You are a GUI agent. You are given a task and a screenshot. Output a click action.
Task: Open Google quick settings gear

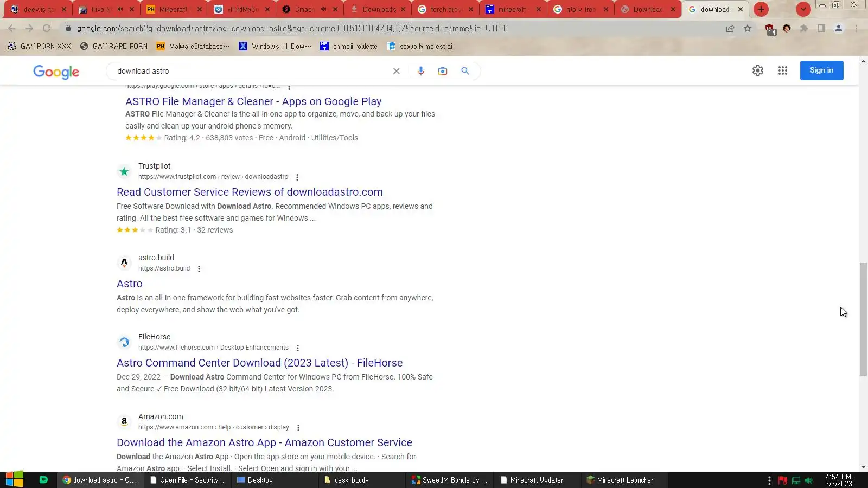(x=758, y=70)
